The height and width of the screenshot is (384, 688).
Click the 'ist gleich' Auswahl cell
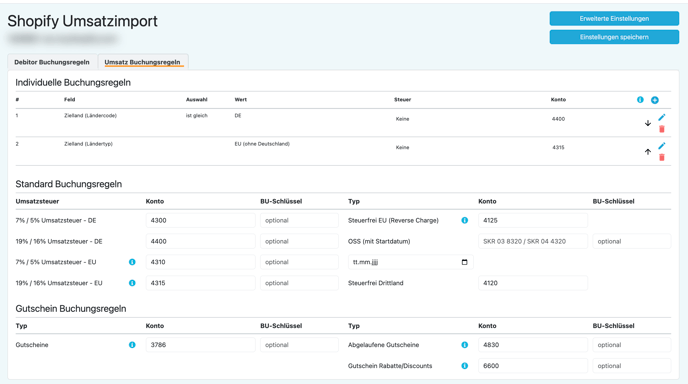[197, 115]
